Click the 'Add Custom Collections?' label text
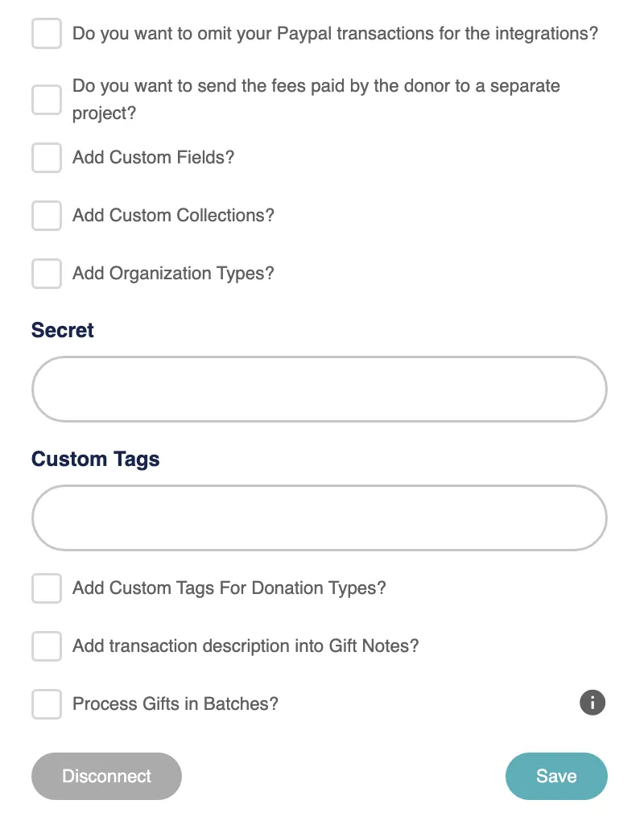The width and height of the screenshot is (644, 829). [173, 216]
